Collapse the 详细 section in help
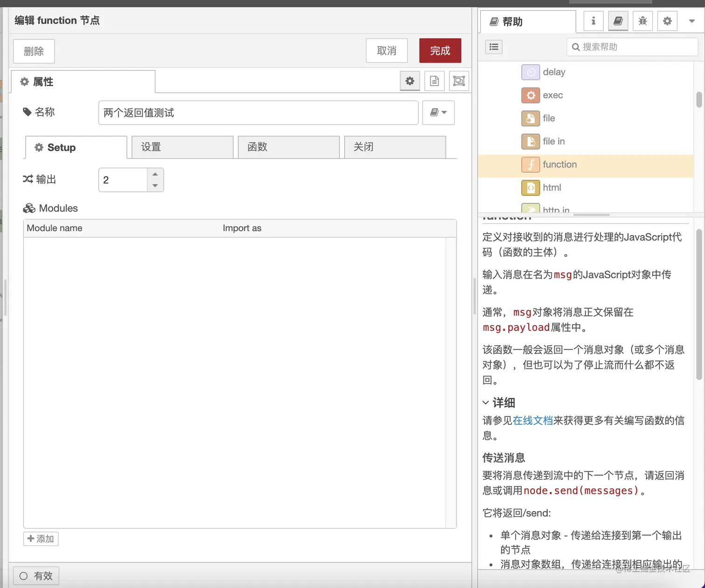The image size is (705, 588). click(485, 403)
